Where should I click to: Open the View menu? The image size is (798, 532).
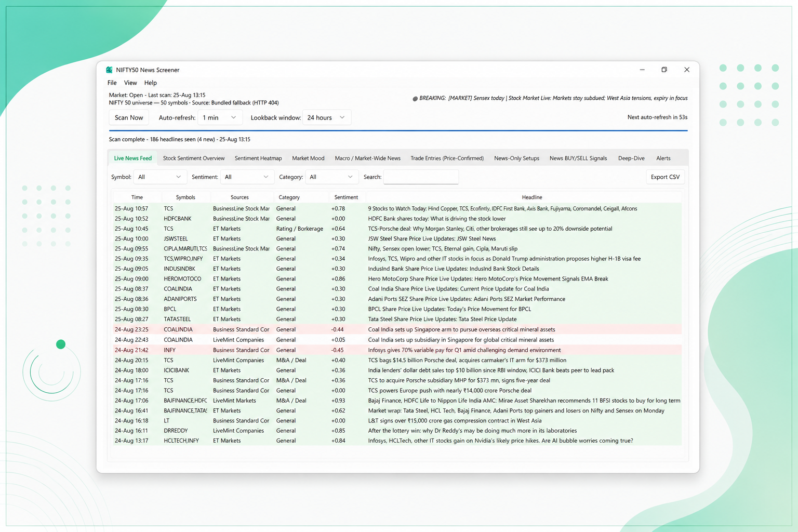coord(130,83)
